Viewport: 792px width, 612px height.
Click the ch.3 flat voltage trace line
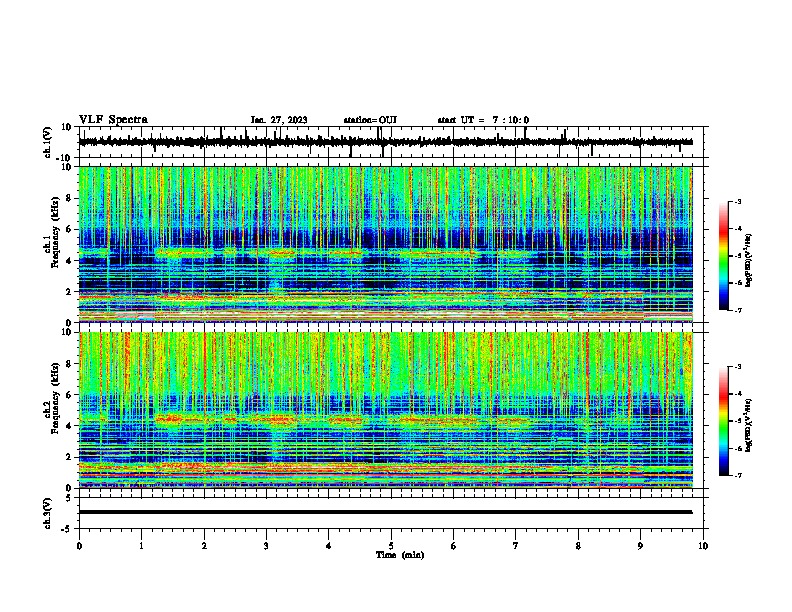click(x=386, y=512)
